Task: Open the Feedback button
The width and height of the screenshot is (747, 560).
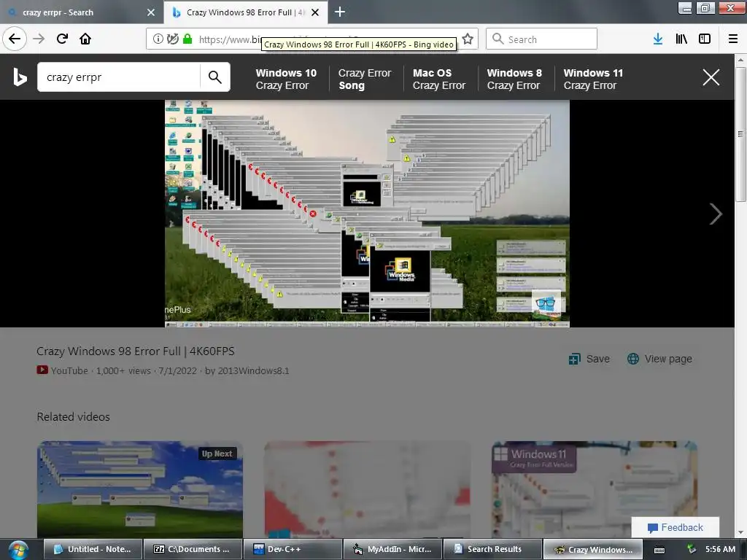Action: pos(675,527)
